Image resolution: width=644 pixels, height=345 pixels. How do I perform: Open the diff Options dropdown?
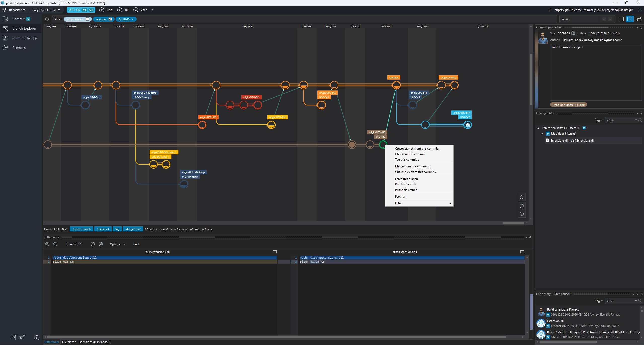[118, 244]
